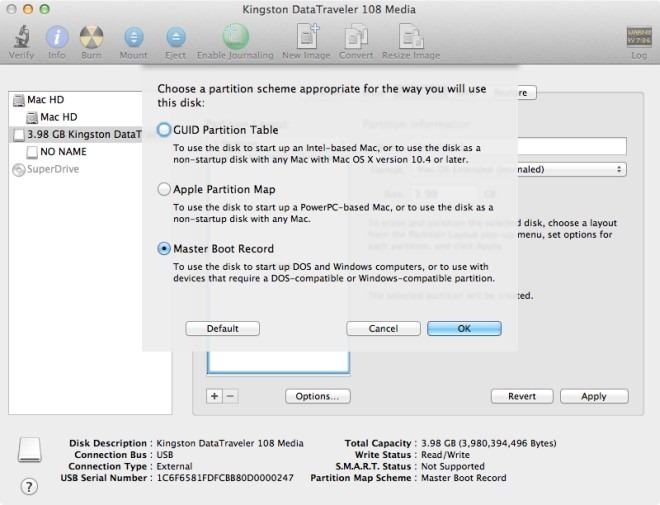Screen dimensions: 660x505
Task: Select Apple Partition Map option
Action: [164, 189]
